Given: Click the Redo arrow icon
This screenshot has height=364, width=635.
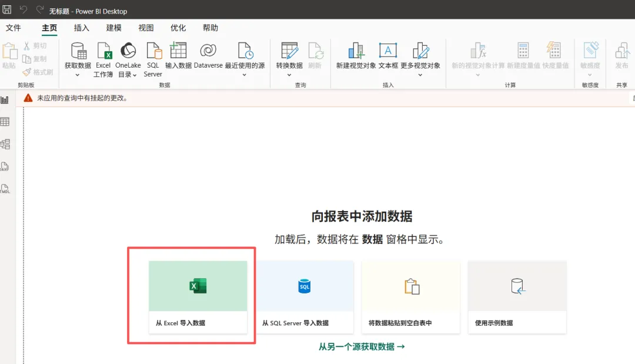Looking at the screenshot, I should tap(40, 9).
